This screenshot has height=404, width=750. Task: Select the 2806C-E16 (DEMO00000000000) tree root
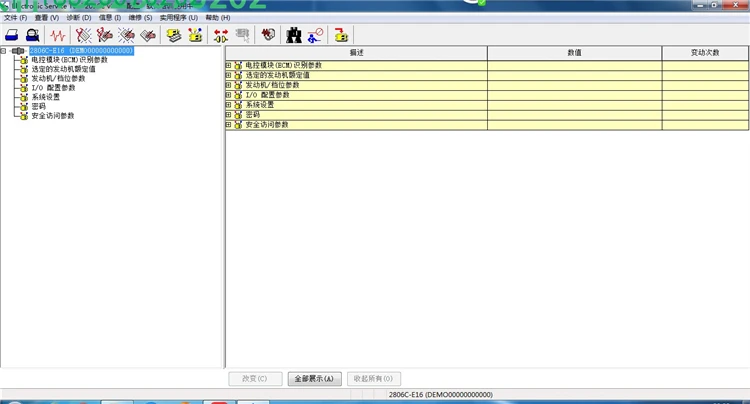81,51
